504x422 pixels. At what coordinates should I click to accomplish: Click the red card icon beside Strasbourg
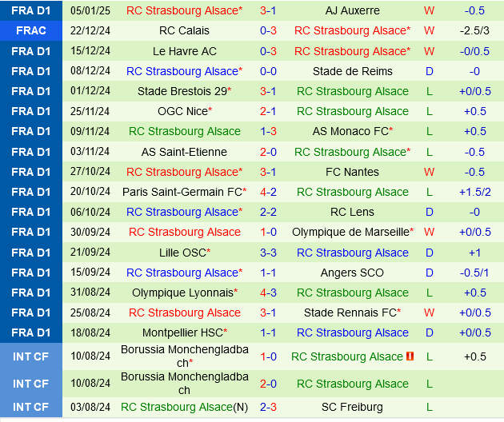click(x=409, y=356)
